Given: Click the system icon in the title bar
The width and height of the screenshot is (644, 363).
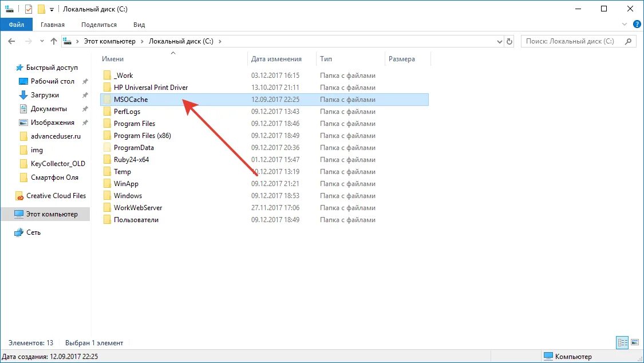Looking at the screenshot, I should click(9, 9).
